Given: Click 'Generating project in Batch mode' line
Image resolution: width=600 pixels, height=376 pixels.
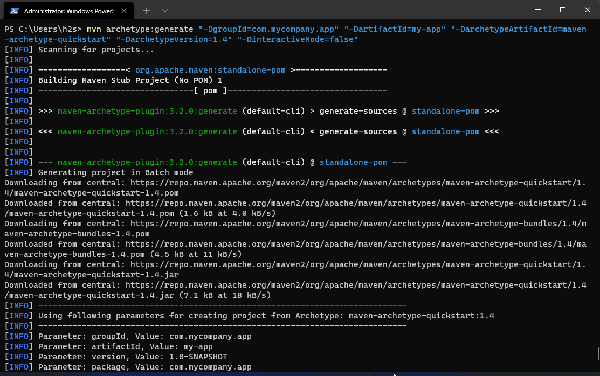Looking at the screenshot, I should click(x=116, y=173).
